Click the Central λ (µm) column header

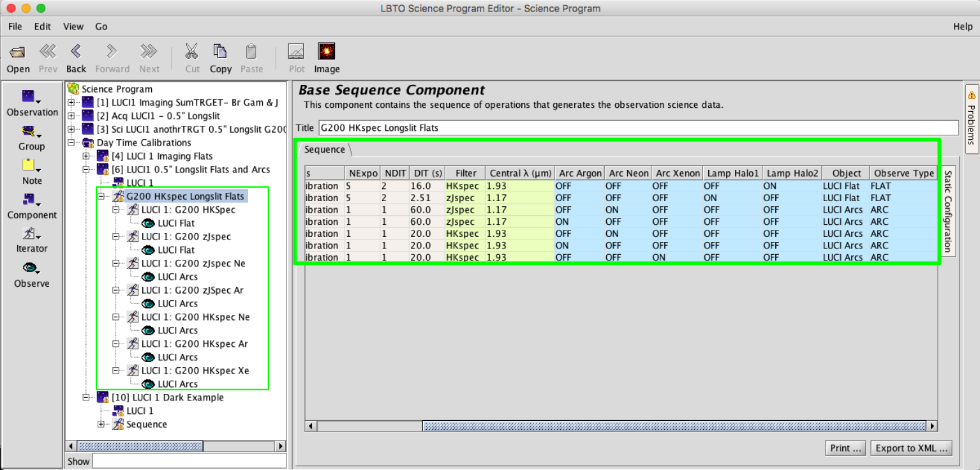point(520,173)
